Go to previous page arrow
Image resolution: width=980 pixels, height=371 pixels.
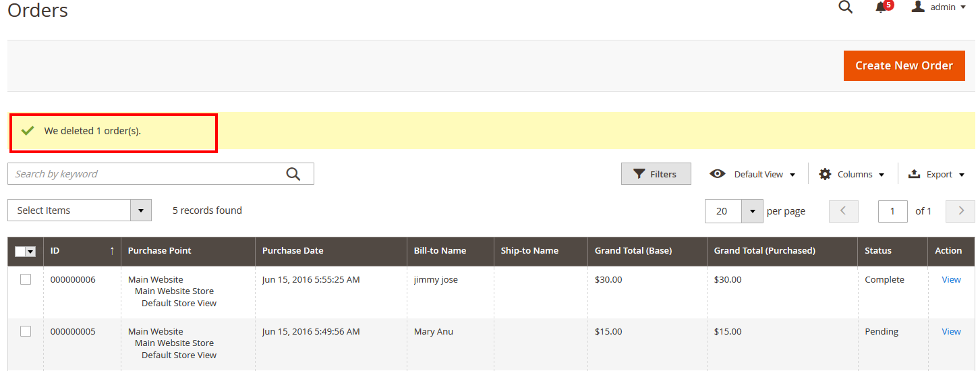[843, 211]
